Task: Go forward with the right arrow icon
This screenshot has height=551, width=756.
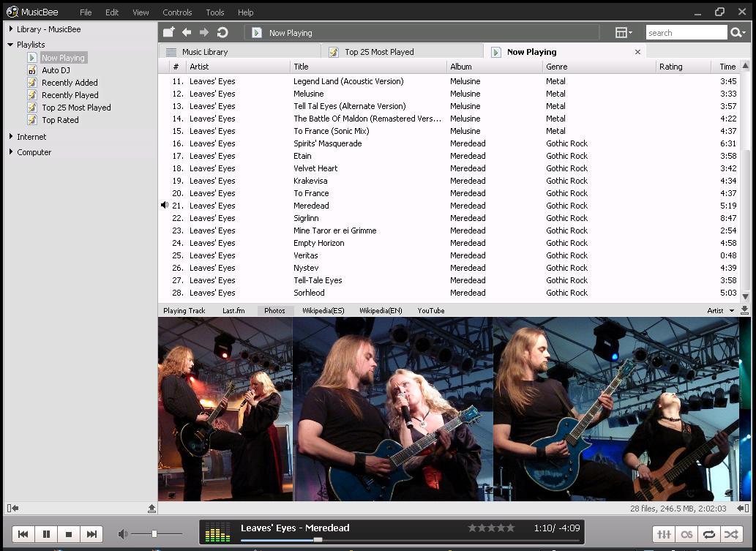Action: point(204,32)
